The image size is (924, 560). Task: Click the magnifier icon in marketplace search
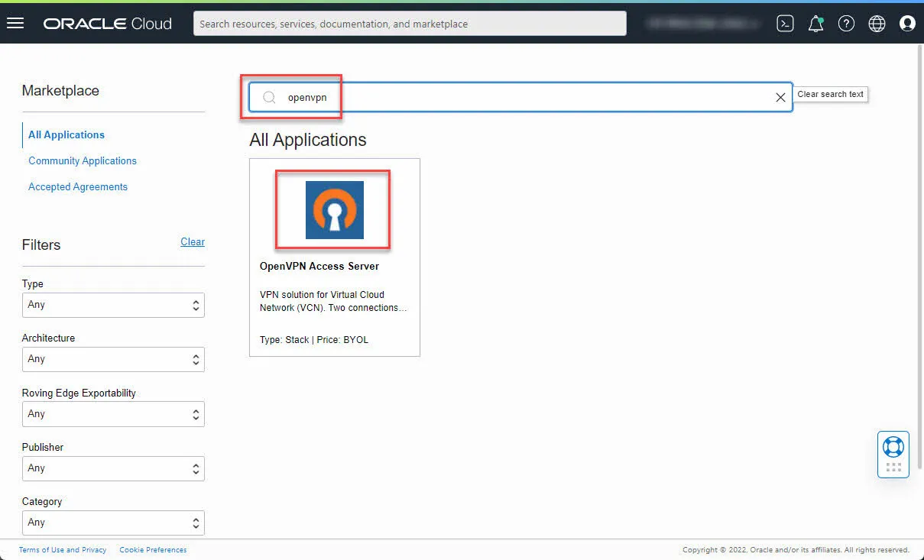click(x=269, y=97)
